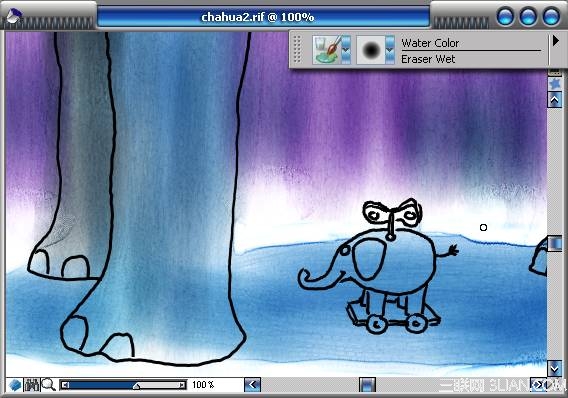This screenshot has width=568, height=398.
Task: Click the Eraser Wet variant name
Action: pos(428,59)
